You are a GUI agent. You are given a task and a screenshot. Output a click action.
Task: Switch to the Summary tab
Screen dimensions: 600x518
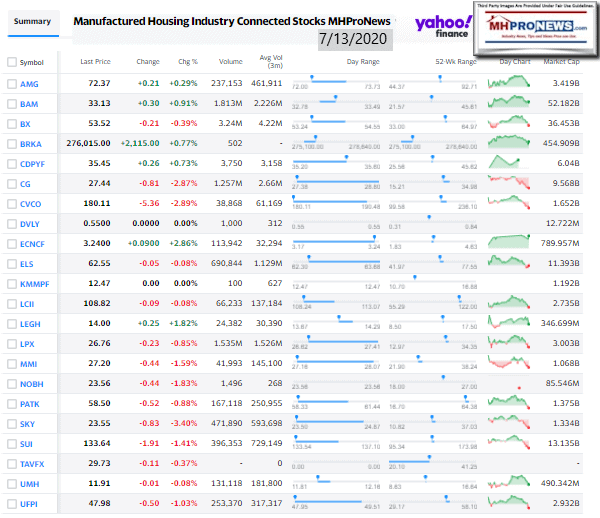pyautogui.click(x=32, y=21)
